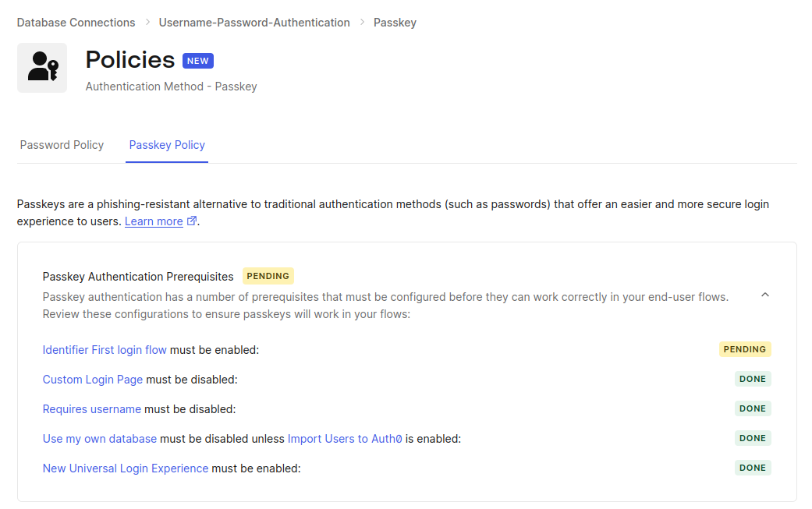Screen dimensions: 812x509
Task: Click the NEW badge next to Policies
Action: tap(197, 61)
